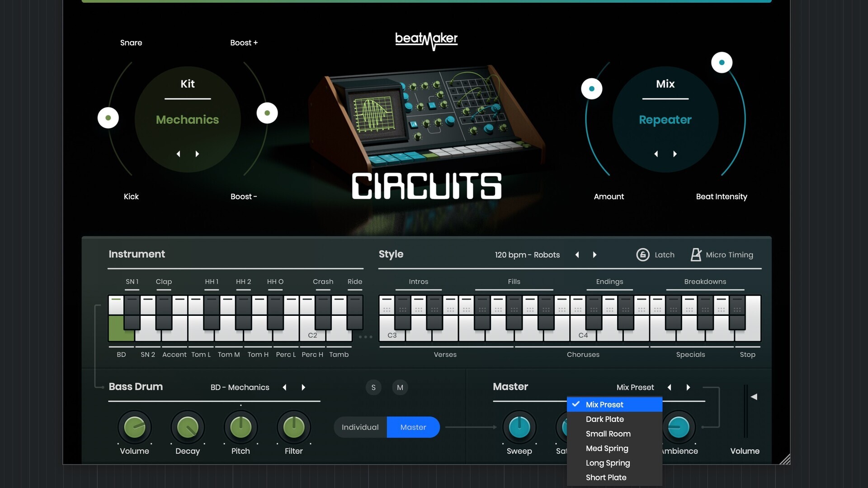Select previous Kit with left arrow
This screenshot has width=868, height=488.
coord(179,154)
